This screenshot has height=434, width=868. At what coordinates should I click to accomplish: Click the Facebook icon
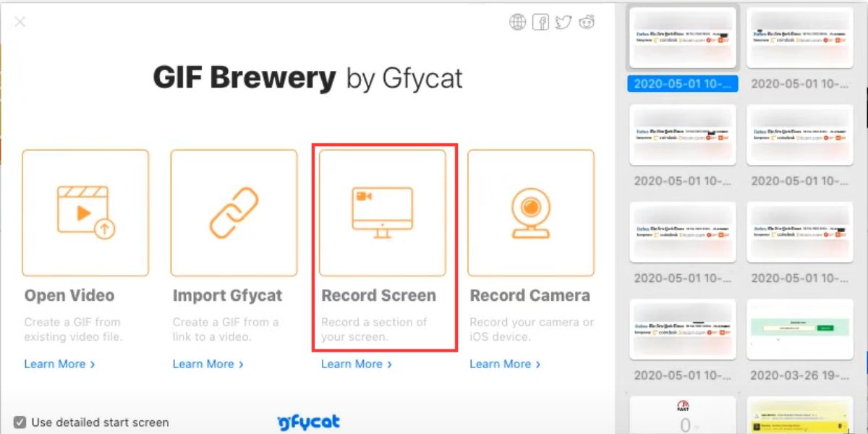(541, 22)
